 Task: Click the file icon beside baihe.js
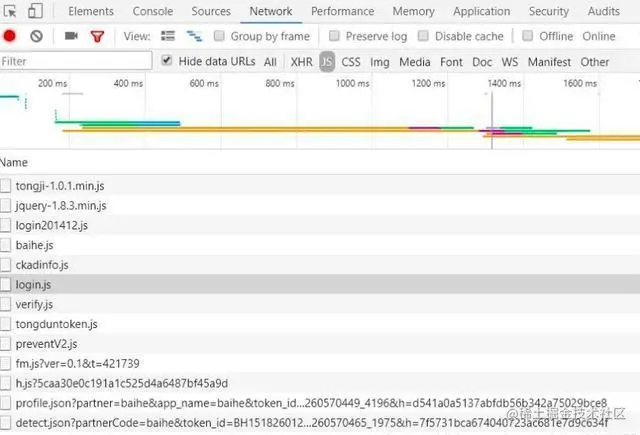pos(5,245)
